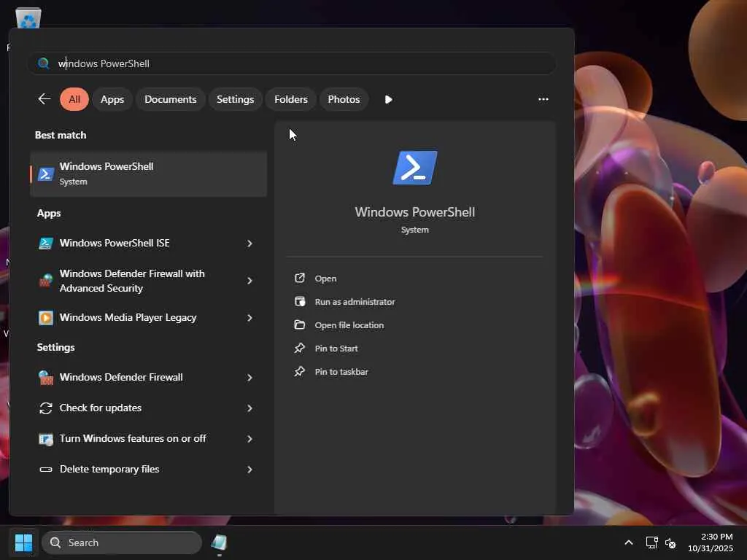Image resolution: width=747 pixels, height=560 pixels.
Task: Choose Run as administrator
Action: [x=355, y=302]
